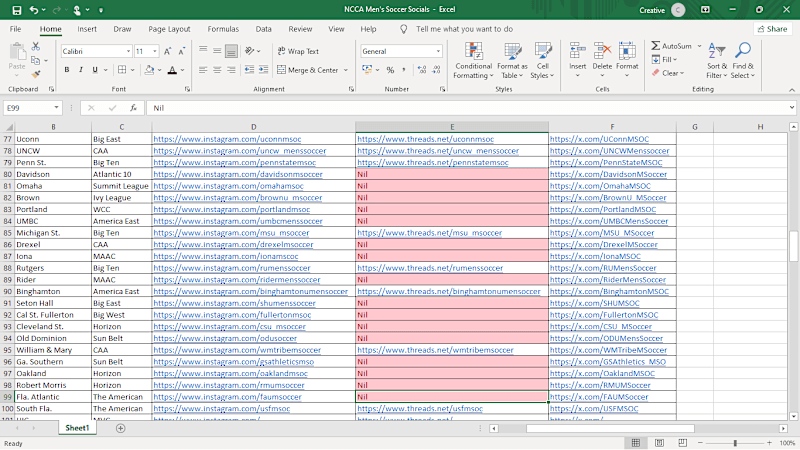Image resolution: width=800 pixels, height=450 pixels.
Task: Switch to the Review tab
Action: [300, 29]
